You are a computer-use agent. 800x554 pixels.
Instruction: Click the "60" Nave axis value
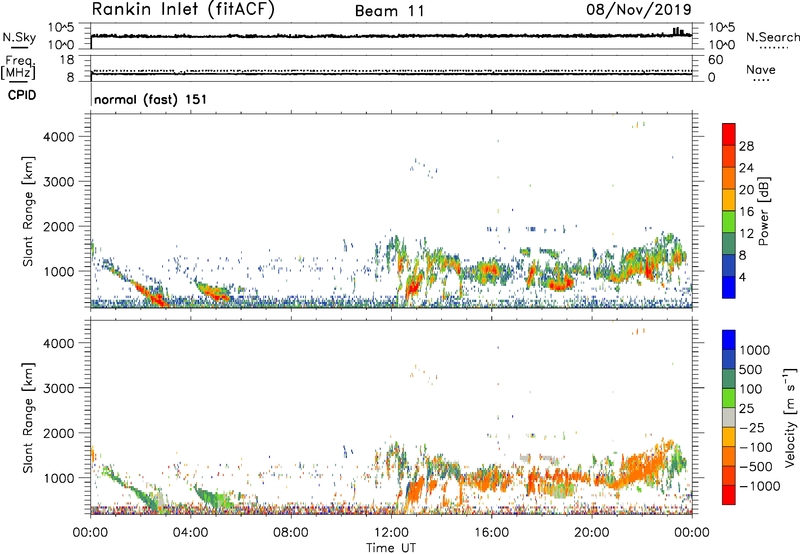point(715,60)
